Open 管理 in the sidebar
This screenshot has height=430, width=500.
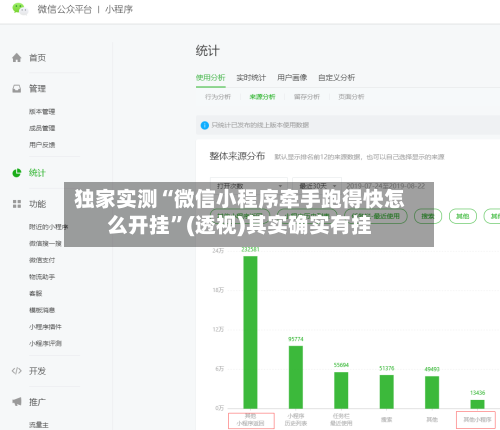pyautogui.click(x=37, y=89)
